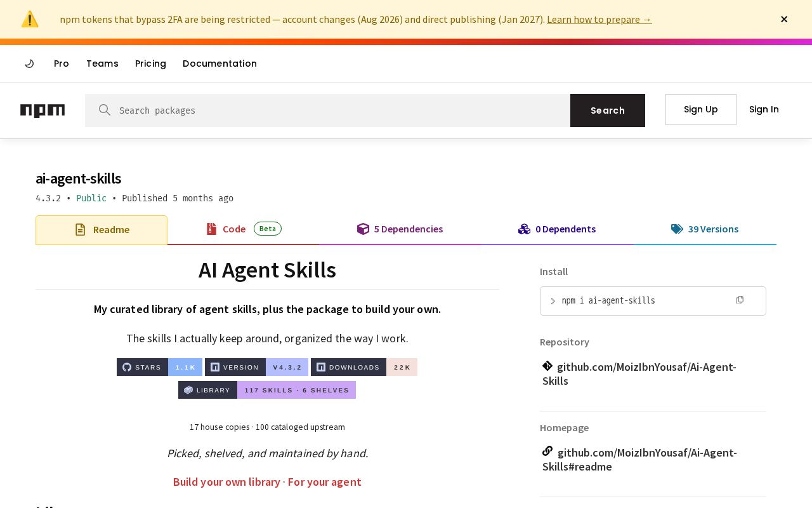Image resolution: width=812 pixels, height=508 pixels.
Task: Click the '17 house copies' line
Action: [x=267, y=427]
